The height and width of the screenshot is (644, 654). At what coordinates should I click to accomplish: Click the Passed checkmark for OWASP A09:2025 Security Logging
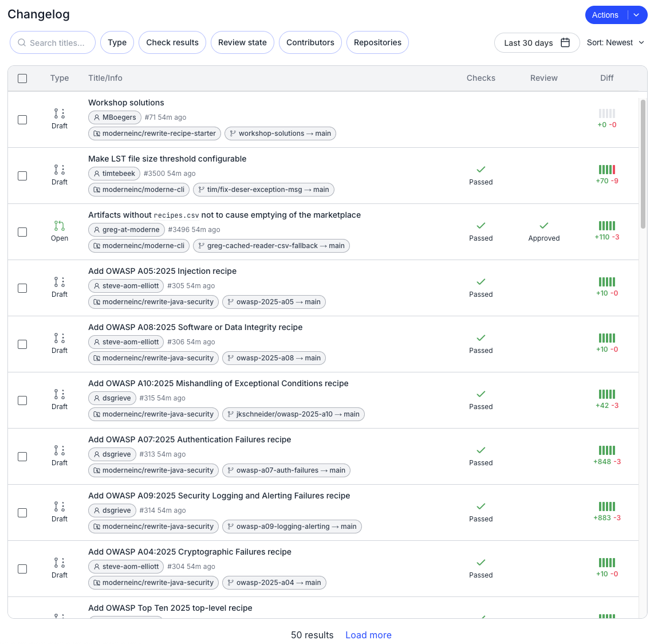coord(481,506)
